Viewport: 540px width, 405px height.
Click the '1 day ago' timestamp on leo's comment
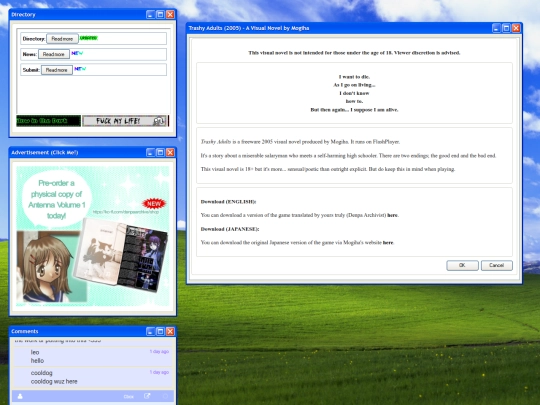(159, 352)
